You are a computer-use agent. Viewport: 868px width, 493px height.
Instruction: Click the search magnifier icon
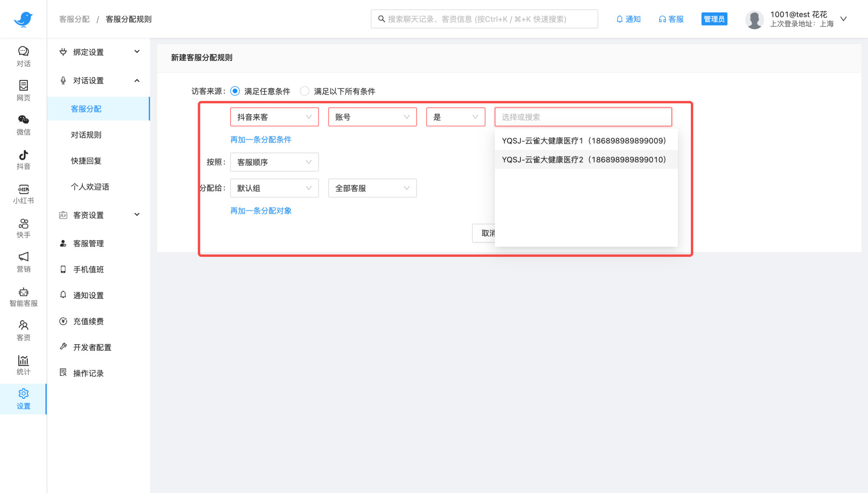[x=381, y=19]
